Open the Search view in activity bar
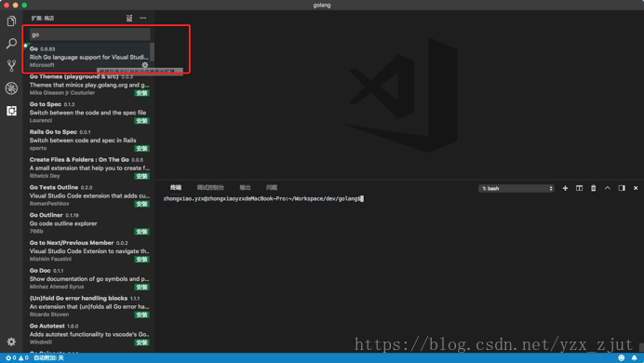Viewport: 644px width, 363px height. point(11,43)
